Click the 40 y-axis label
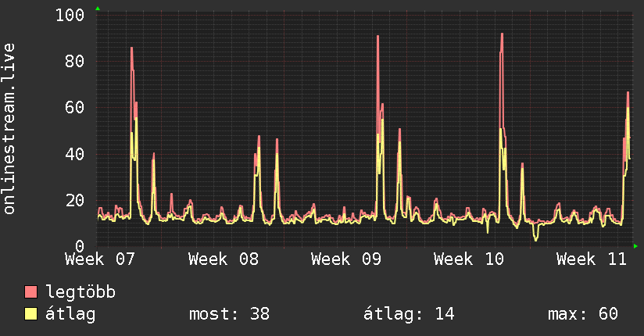 click(75, 154)
